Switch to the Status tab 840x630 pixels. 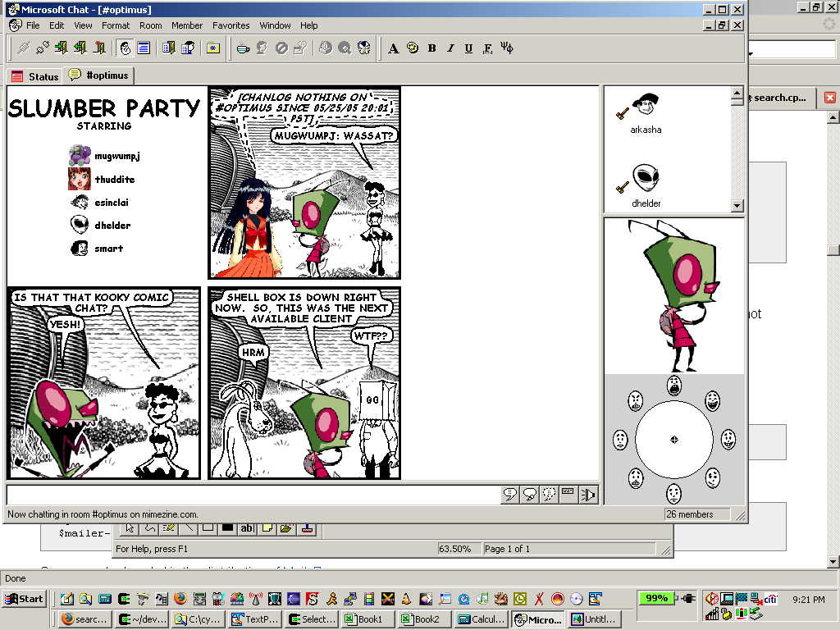(x=35, y=76)
